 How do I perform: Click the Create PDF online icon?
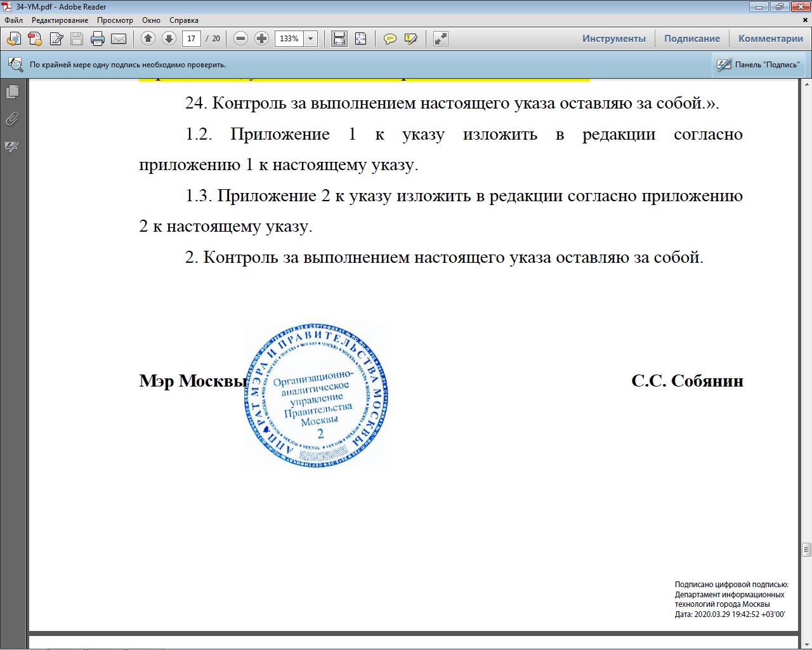click(x=35, y=39)
